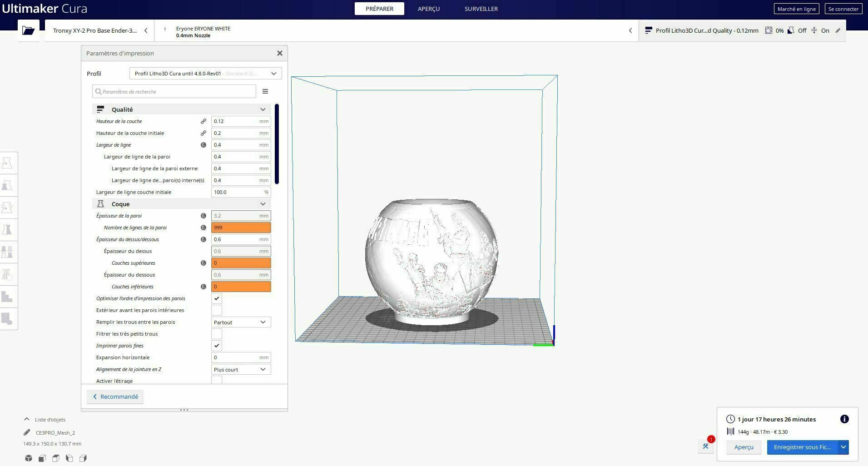Image resolution: width=868 pixels, height=466 pixels.
Task: Disable 'Imprimer parois fines'
Action: (x=217, y=345)
